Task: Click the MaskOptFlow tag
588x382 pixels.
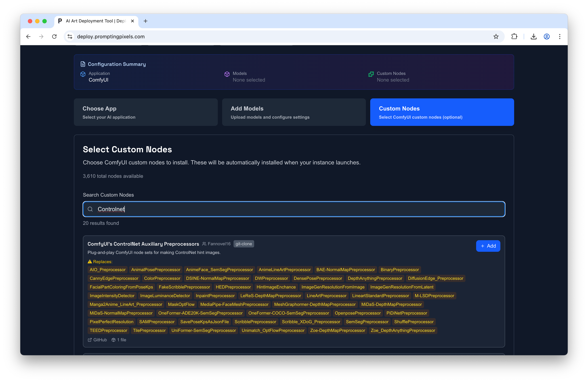Action: pyautogui.click(x=181, y=304)
